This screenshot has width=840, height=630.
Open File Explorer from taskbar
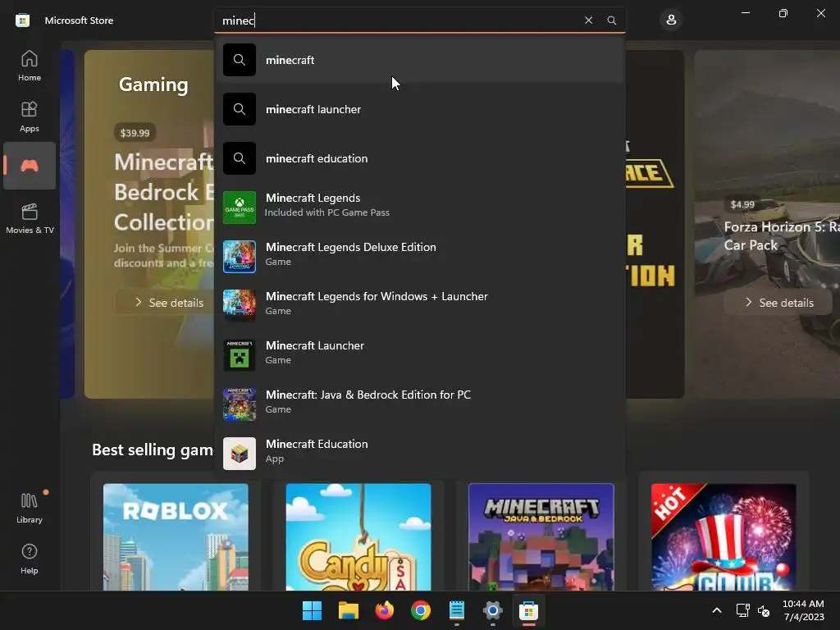(x=348, y=610)
